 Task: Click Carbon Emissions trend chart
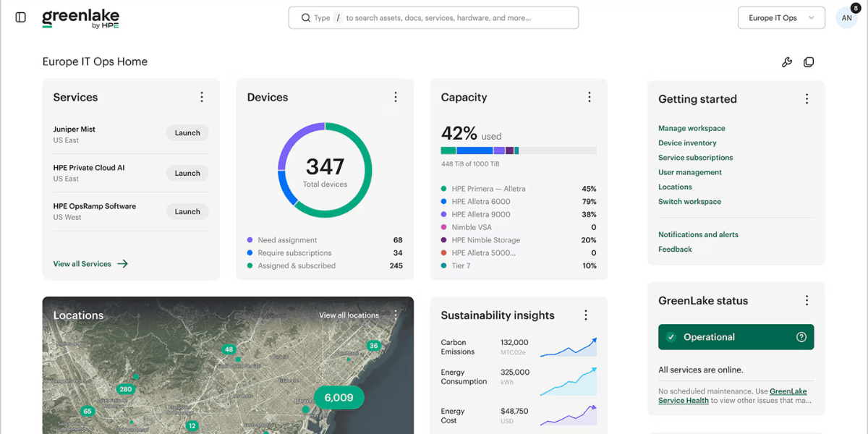(x=569, y=347)
